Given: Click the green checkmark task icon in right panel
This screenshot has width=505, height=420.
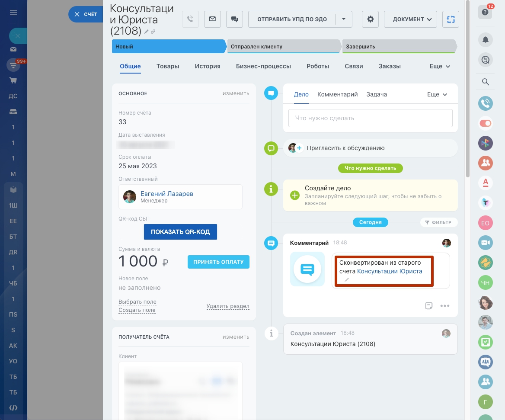Looking at the screenshot, I should (x=486, y=342).
